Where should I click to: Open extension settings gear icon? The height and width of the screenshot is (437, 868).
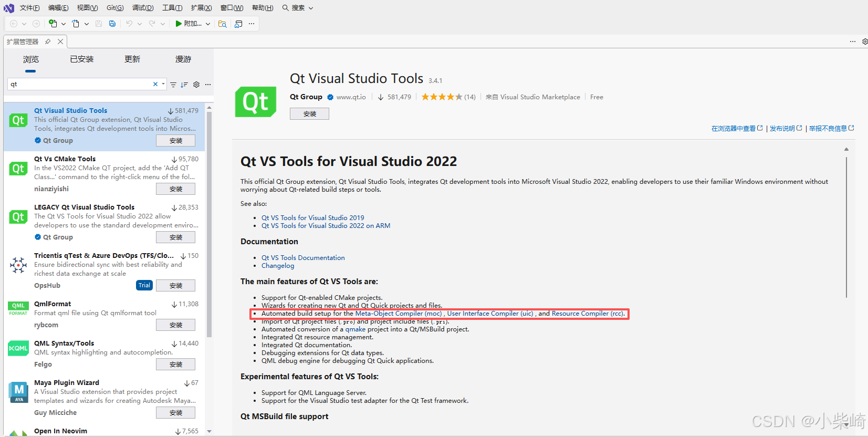click(x=196, y=85)
